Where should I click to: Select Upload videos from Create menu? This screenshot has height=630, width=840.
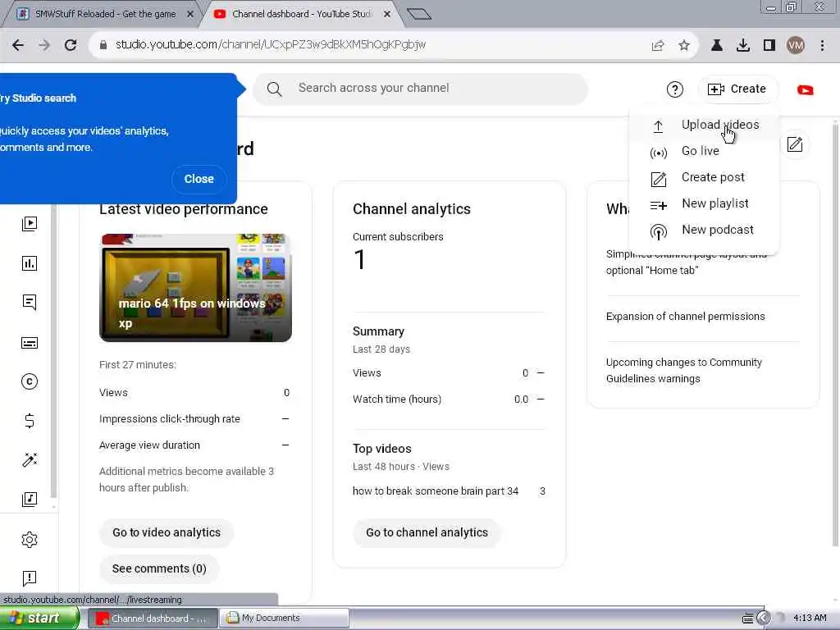(x=705, y=125)
